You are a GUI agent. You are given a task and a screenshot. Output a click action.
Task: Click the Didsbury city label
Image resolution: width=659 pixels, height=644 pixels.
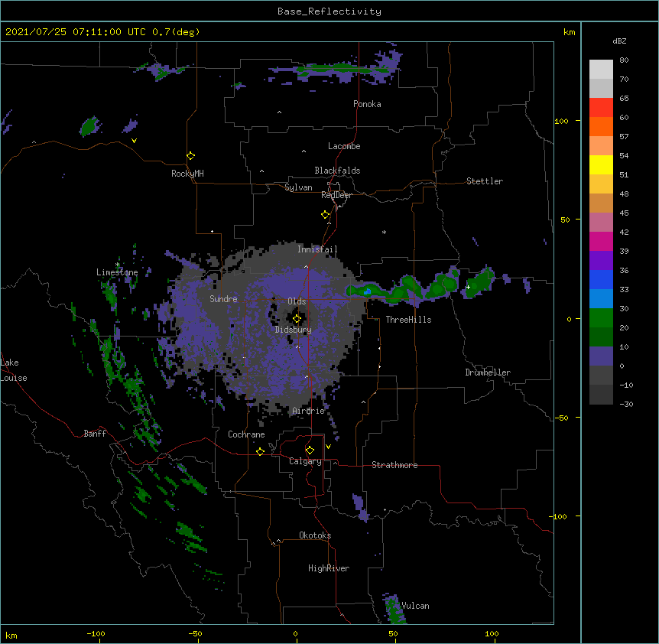[294, 330]
